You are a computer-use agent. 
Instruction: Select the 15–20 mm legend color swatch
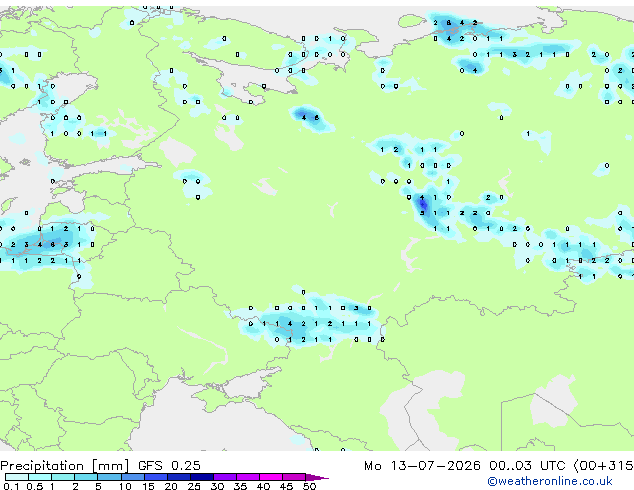[156, 477]
